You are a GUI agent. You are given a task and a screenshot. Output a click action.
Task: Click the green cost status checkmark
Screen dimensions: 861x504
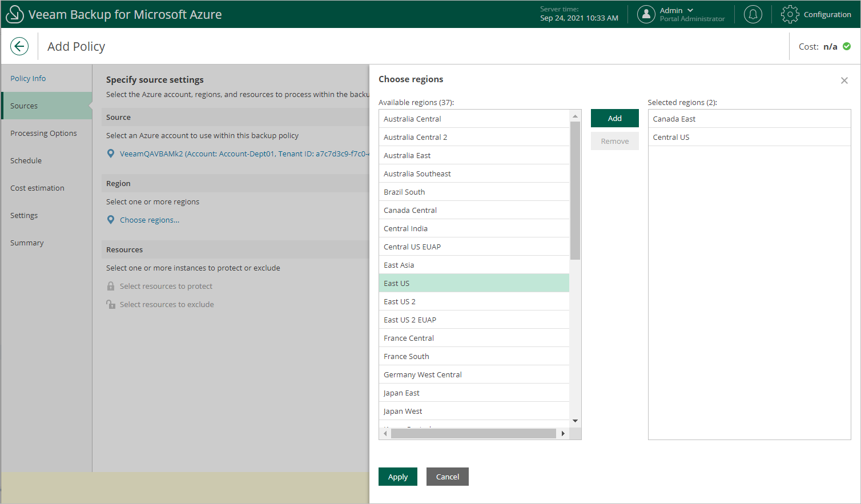click(847, 46)
